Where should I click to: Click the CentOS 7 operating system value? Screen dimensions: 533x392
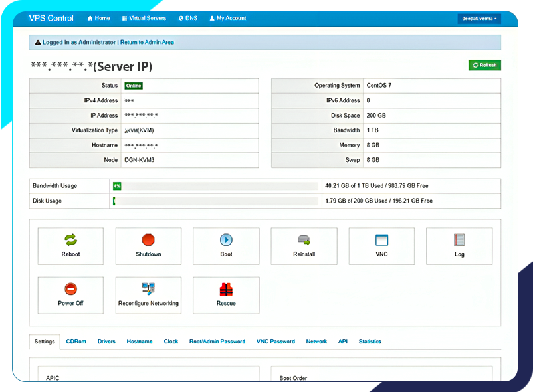(379, 86)
